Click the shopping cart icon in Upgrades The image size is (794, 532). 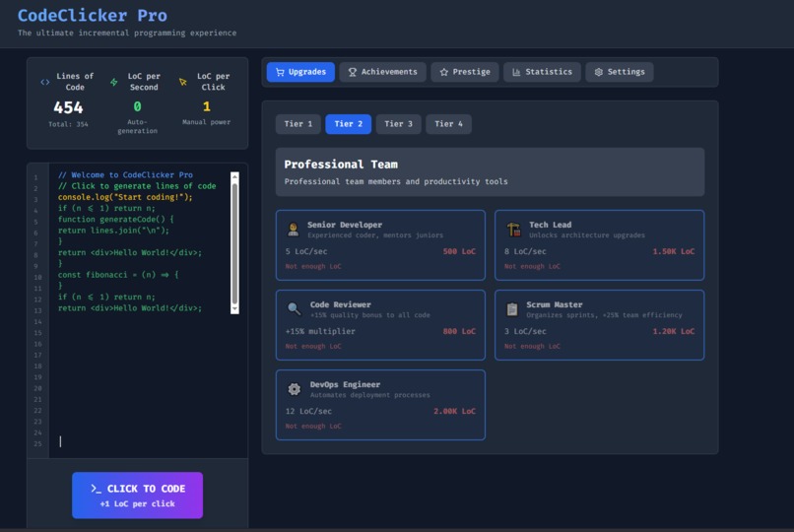coord(280,72)
